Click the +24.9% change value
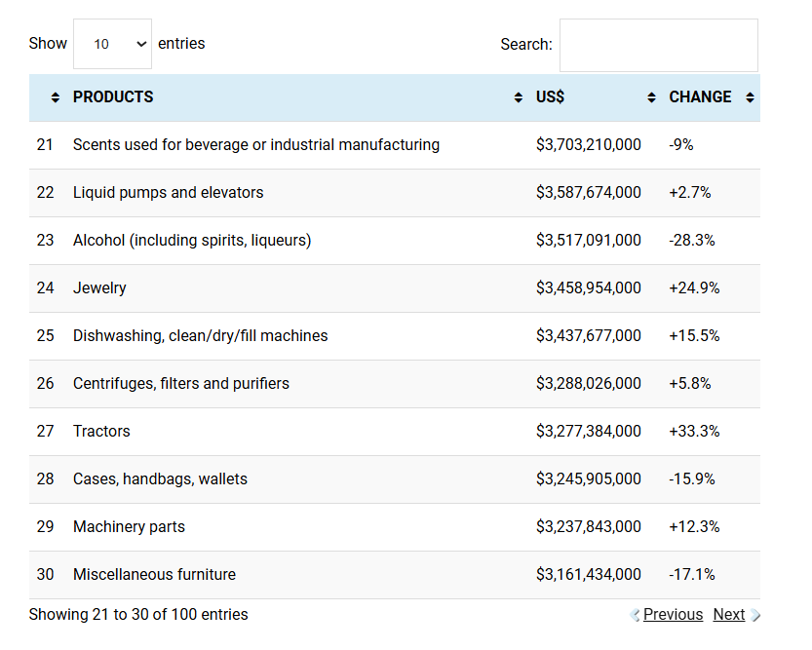 [694, 287]
